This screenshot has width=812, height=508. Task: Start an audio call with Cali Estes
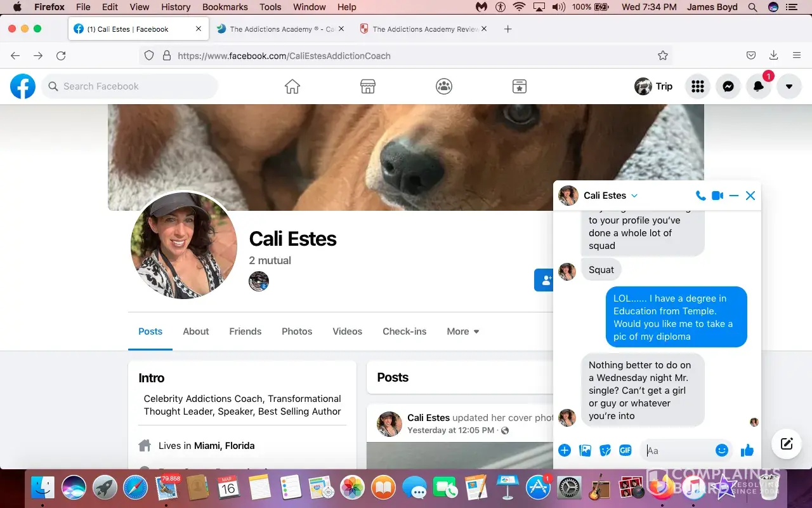700,196
